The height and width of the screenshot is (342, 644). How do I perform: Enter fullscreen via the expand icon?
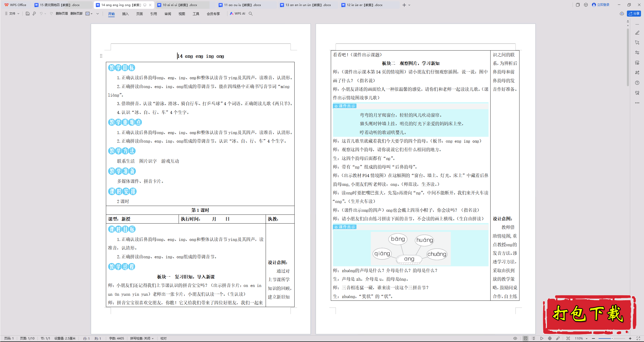(638, 338)
